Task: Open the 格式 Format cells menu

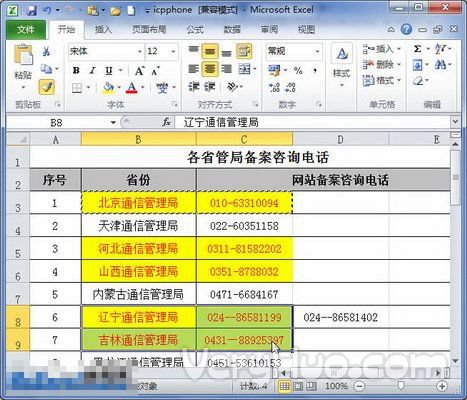Action: pos(381,80)
